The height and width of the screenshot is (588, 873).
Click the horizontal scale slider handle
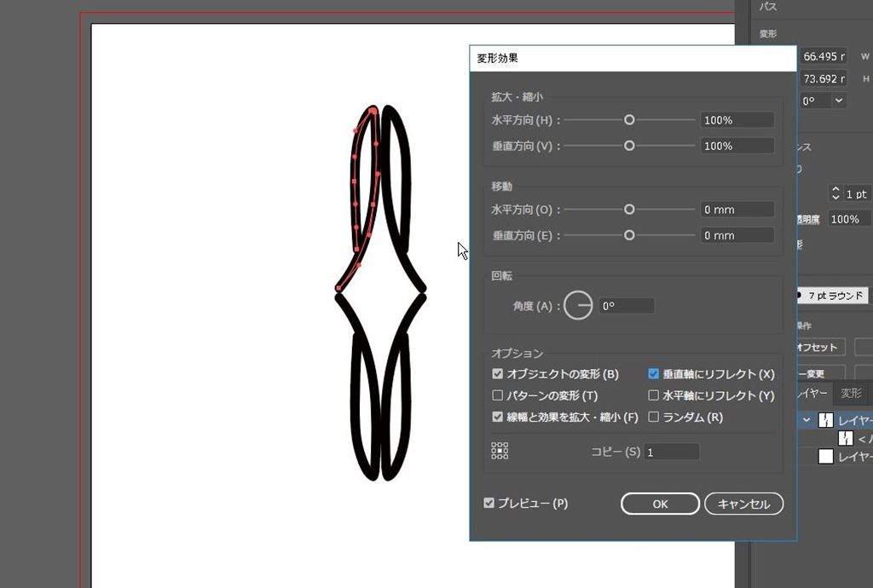[x=629, y=120]
